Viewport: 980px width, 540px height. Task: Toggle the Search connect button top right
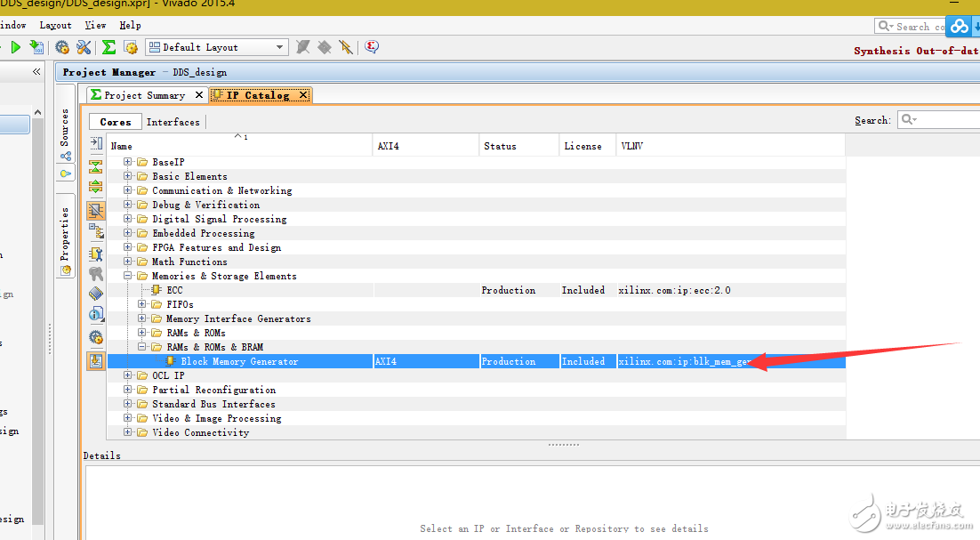959,26
